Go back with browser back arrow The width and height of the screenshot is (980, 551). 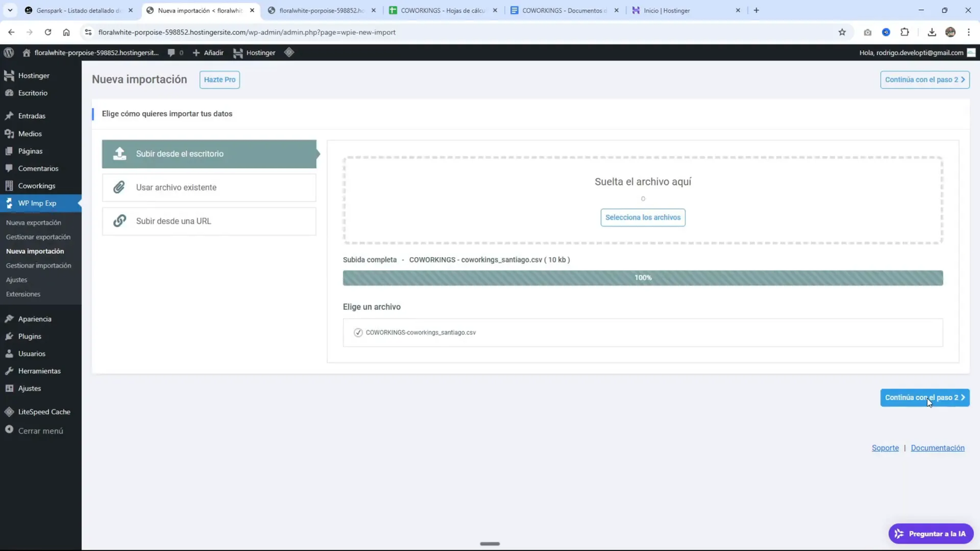(x=11, y=32)
